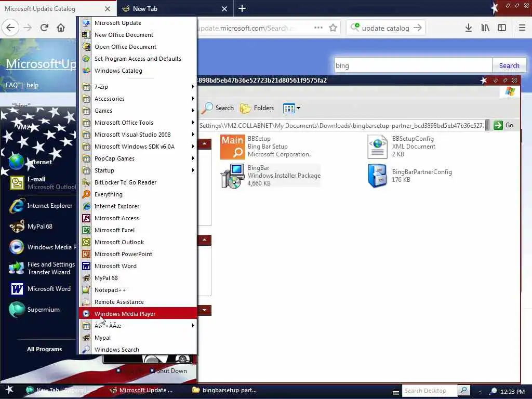Expand the Games submenu
This screenshot has height=399, width=532.
pyautogui.click(x=138, y=111)
